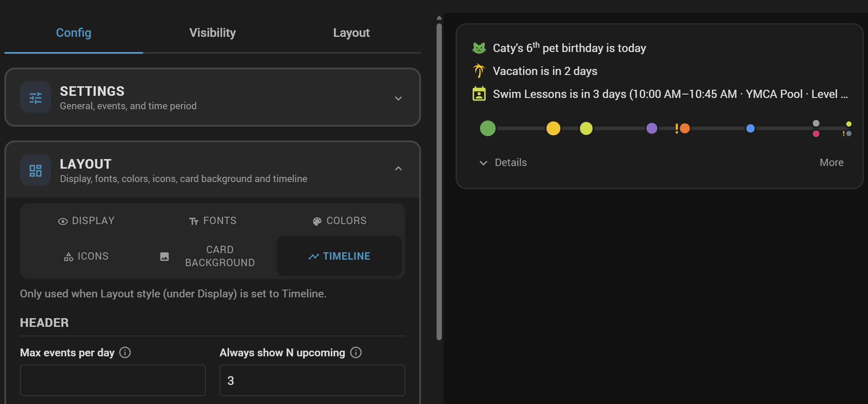Click the Layout dashboard grid icon
Viewport: 868px width, 404px height.
tap(36, 170)
